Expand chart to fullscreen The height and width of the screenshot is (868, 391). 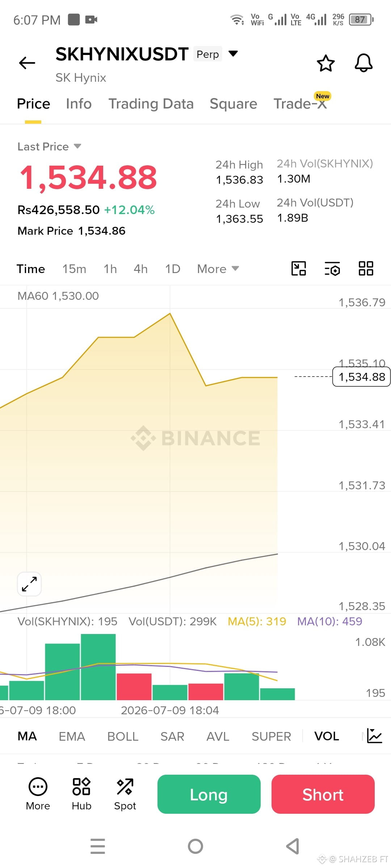pyautogui.click(x=29, y=584)
